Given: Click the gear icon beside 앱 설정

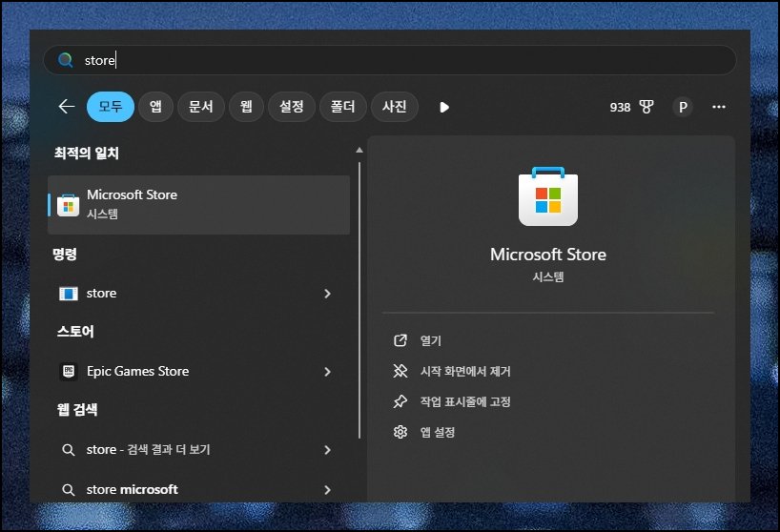Looking at the screenshot, I should (400, 432).
